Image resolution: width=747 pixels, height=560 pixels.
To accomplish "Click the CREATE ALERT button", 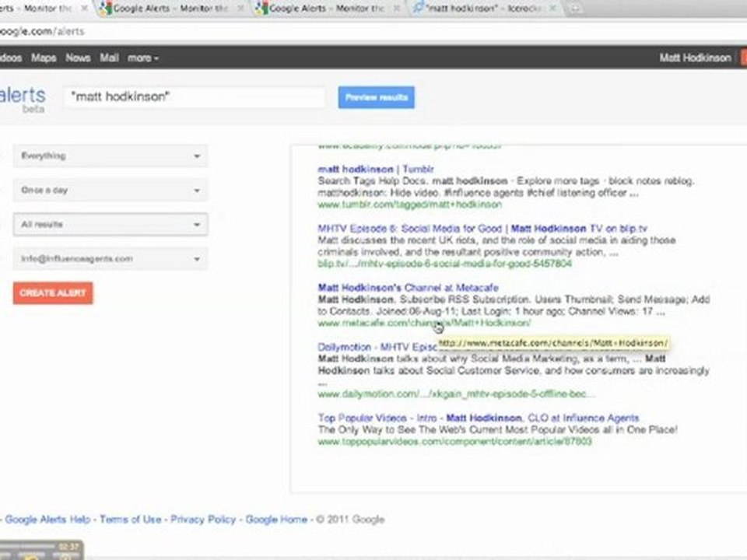I will click(x=53, y=293).
